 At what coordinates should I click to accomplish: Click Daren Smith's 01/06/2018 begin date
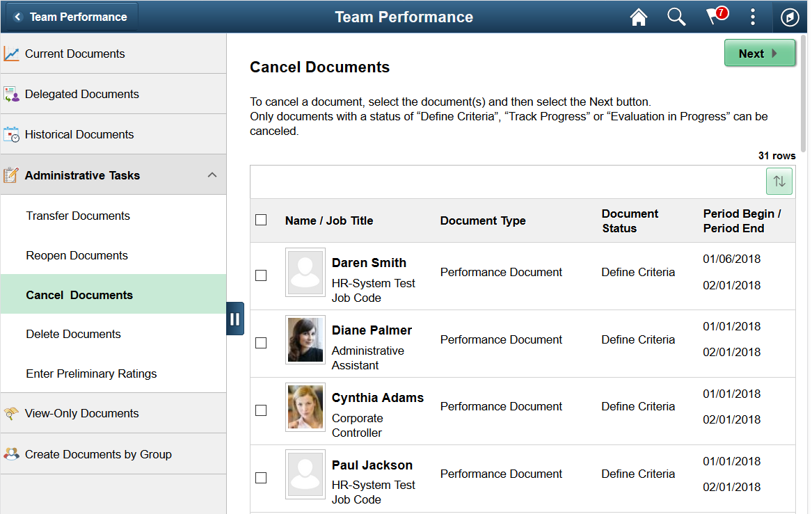(731, 259)
